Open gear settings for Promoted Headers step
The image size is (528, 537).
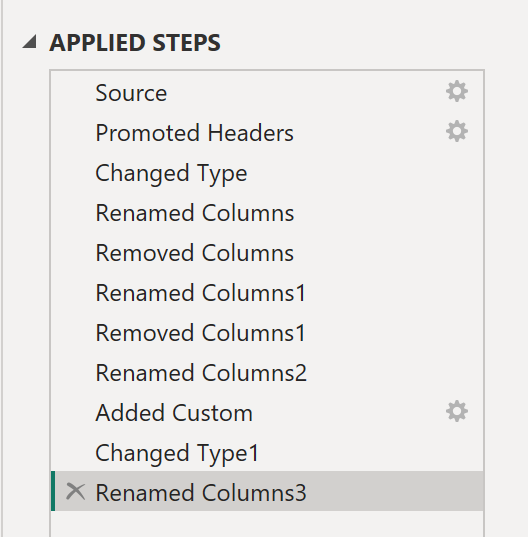tap(457, 132)
